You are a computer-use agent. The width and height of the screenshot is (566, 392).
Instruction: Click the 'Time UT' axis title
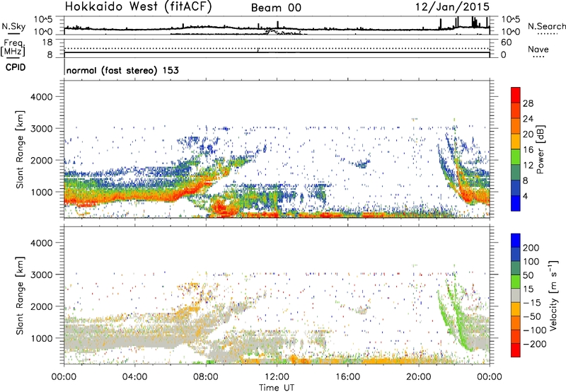click(277, 387)
